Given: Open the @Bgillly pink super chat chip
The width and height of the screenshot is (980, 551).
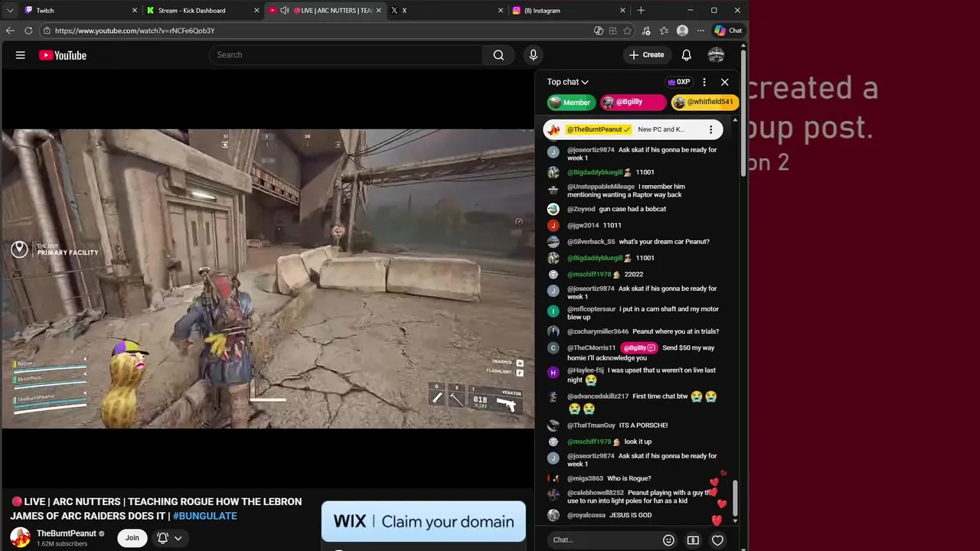Looking at the screenshot, I should pyautogui.click(x=632, y=102).
